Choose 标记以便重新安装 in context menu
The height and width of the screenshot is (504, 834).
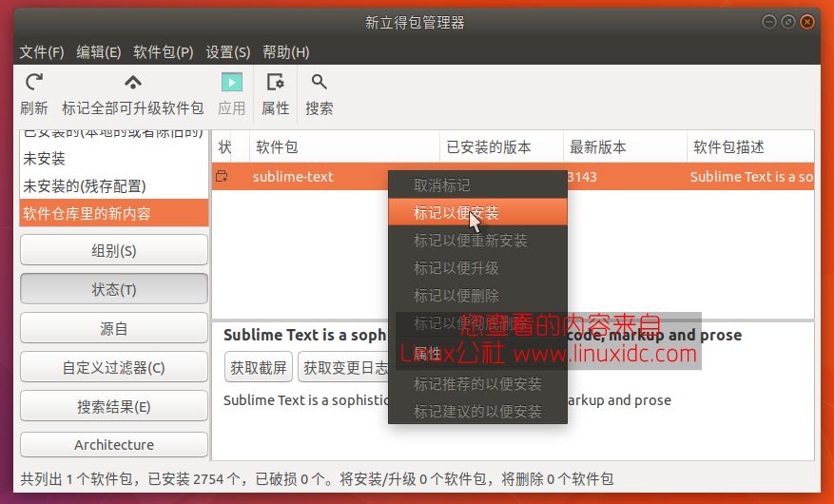pos(477,241)
